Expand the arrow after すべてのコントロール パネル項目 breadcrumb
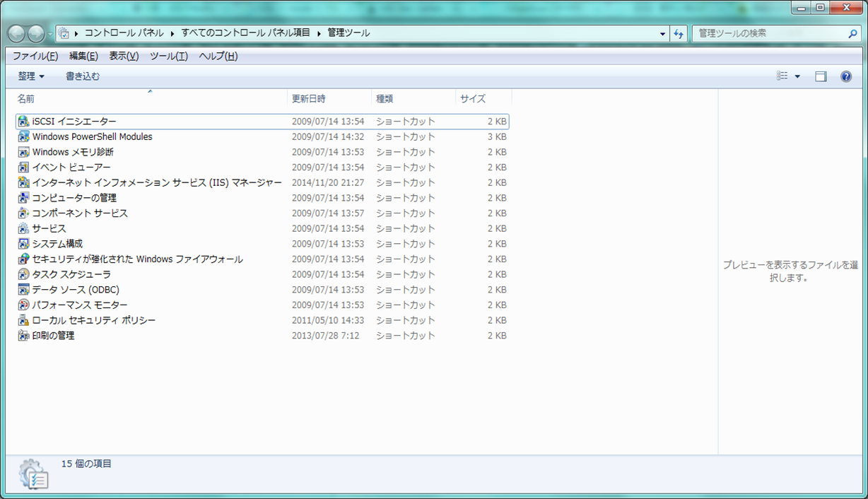 pyautogui.click(x=319, y=33)
